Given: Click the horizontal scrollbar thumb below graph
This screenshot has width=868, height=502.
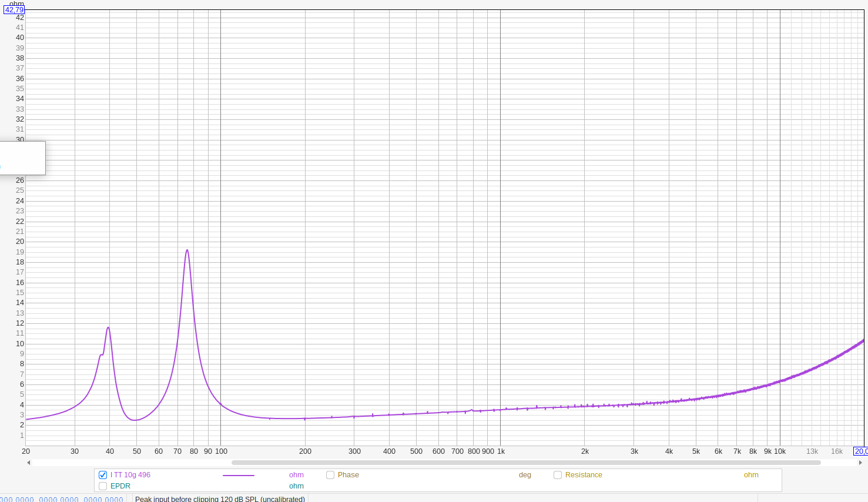Looking at the screenshot, I should (525, 463).
